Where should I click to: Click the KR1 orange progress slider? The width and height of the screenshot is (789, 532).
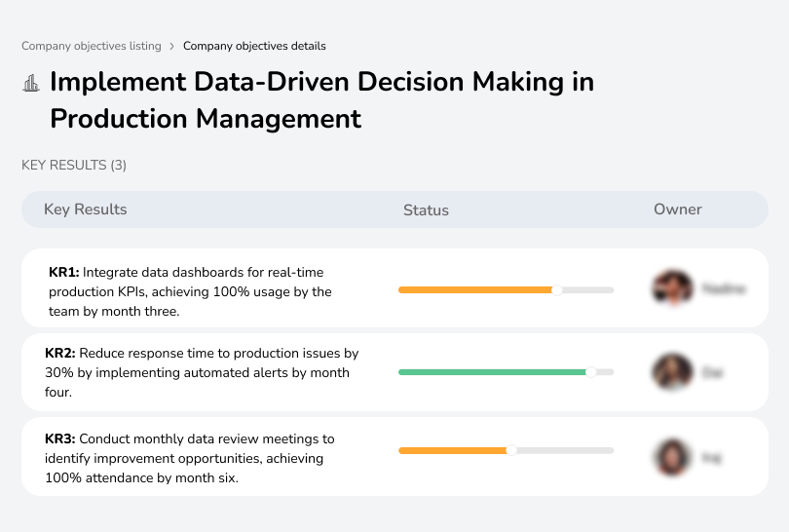(507, 290)
